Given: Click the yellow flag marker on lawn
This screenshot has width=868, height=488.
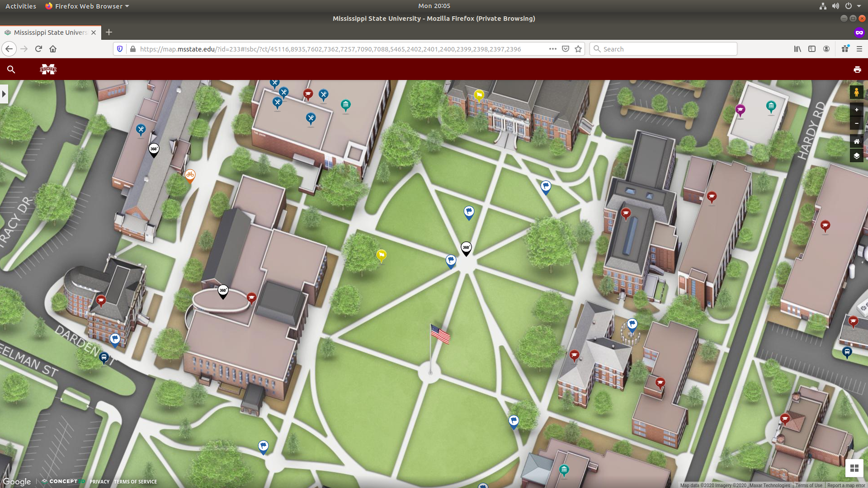Looking at the screenshot, I should tap(381, 256).
